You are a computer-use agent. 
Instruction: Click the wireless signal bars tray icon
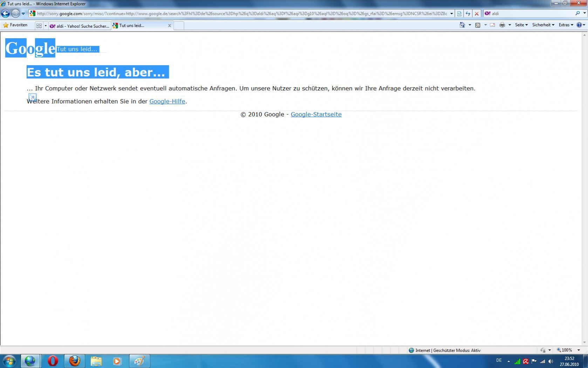point(542,361)
